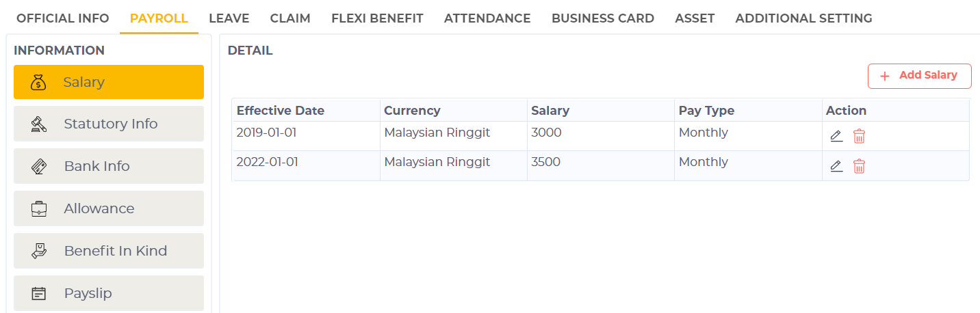Delete the 2019-01-01 salary entry

pyautogui.click(x=859, y=136)
